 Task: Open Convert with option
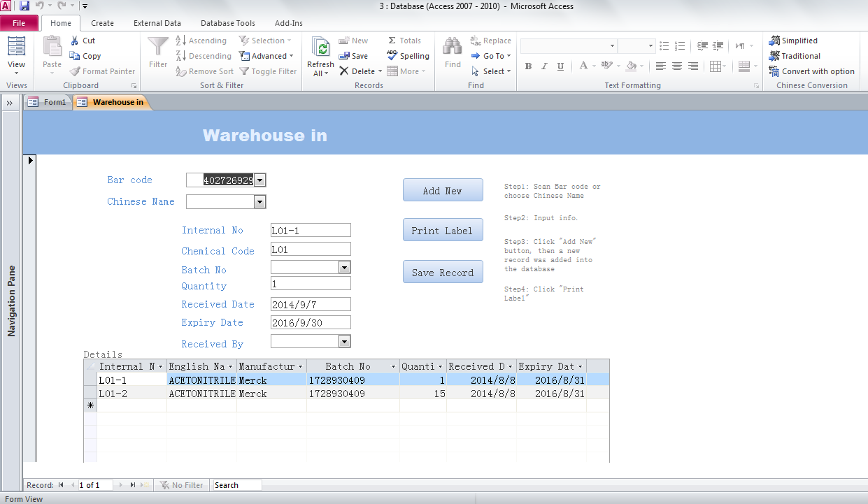(812, 71)
